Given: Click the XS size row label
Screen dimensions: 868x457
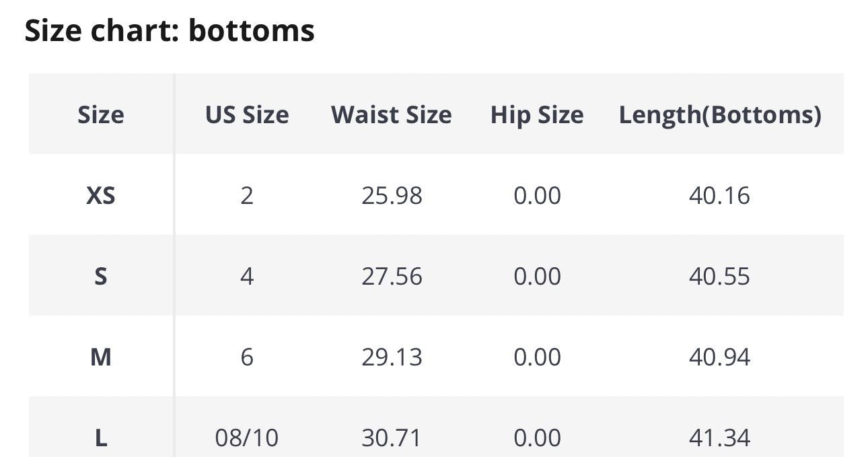Looking at the screenshot, I should 101,196.
